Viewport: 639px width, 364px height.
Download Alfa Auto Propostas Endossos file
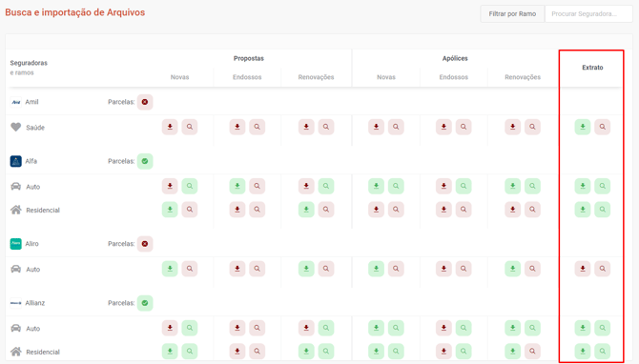(237, 186)
